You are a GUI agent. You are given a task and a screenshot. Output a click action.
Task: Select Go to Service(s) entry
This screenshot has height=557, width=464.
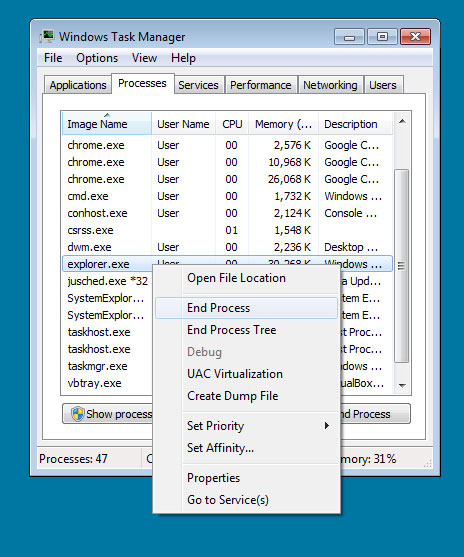click(x=246, y=500)
